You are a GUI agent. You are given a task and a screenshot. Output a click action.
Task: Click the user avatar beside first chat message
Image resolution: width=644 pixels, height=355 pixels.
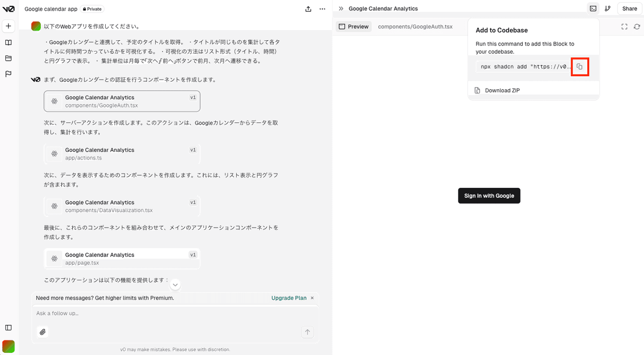point(36,26)
